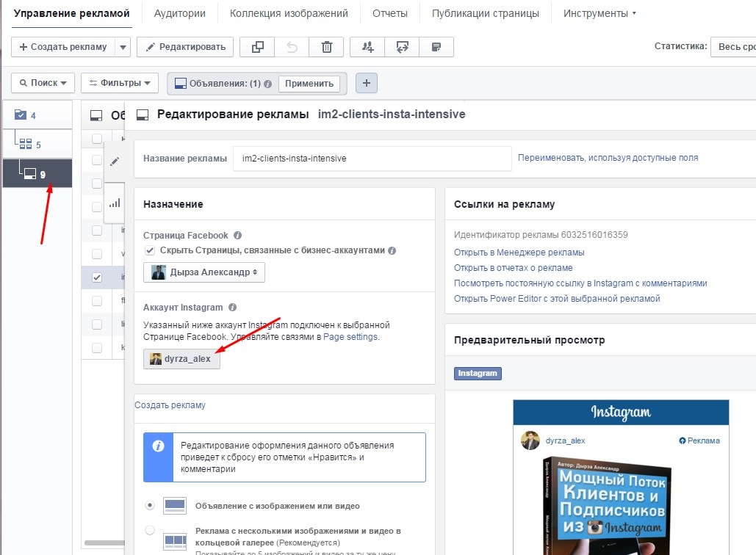Click the plus filter add button
The height and width of the screenshot is (555, 756).
366,83
